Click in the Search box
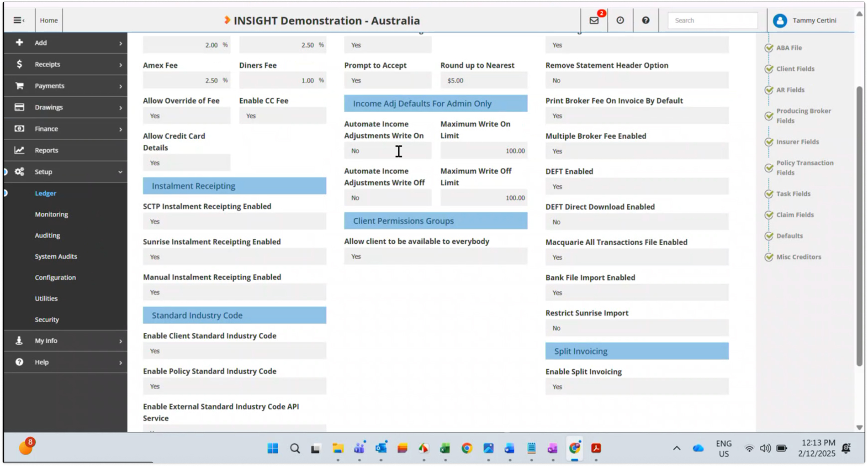 point(713,20)
